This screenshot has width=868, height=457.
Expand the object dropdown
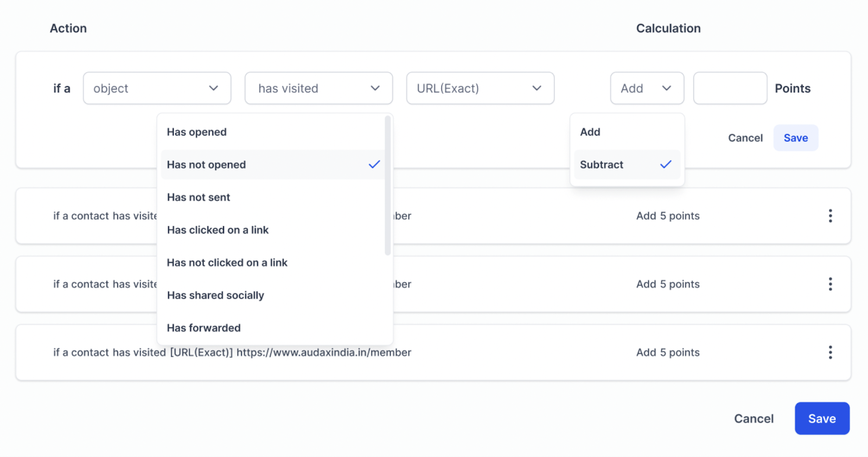tap(157, 88)
